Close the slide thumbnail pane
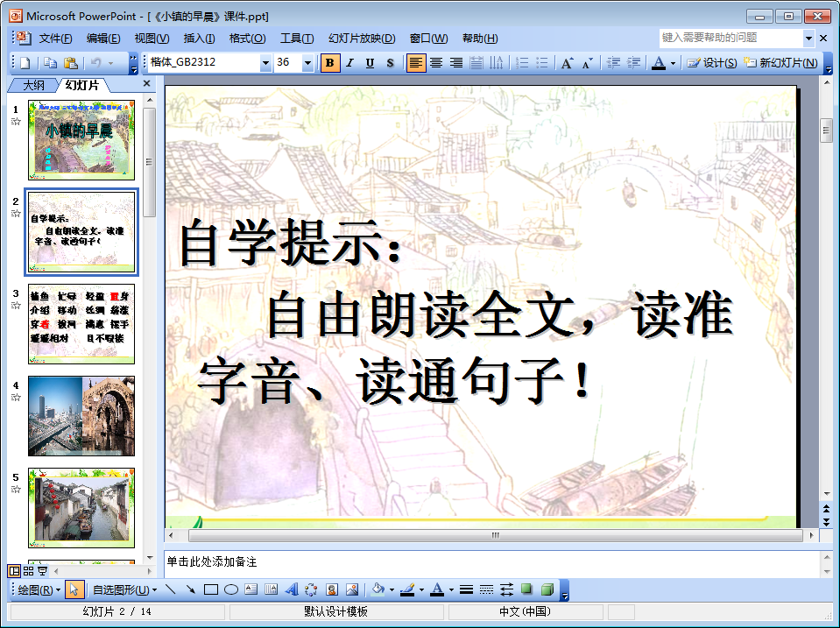 tap(147, 83)
